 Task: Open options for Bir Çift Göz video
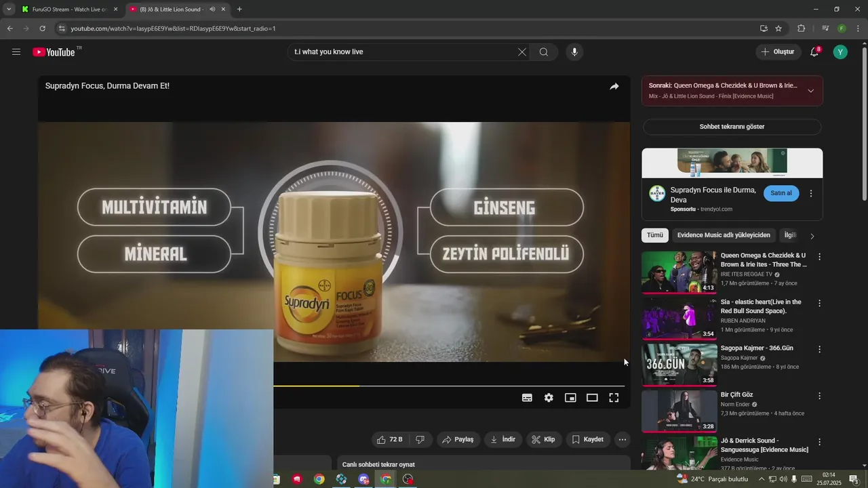pos(819,395)
